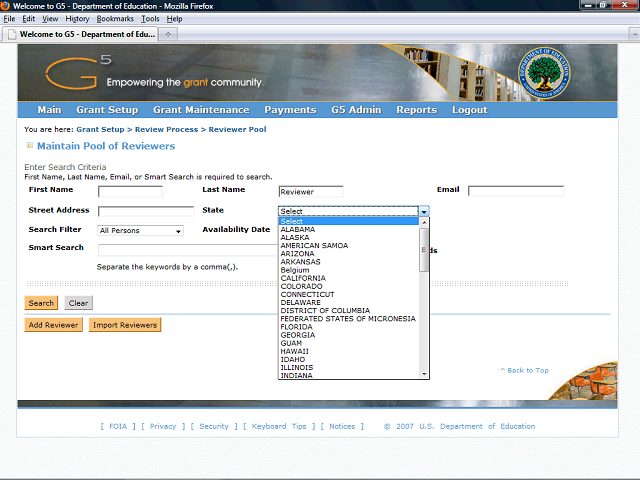640x480 pixels.
Task: Open the Payments navigation item
Action: [290, 110]
